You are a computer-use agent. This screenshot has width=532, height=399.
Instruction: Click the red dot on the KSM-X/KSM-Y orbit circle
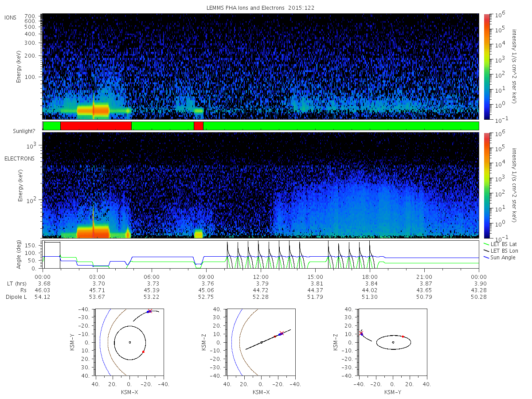(x=144, y=352)
